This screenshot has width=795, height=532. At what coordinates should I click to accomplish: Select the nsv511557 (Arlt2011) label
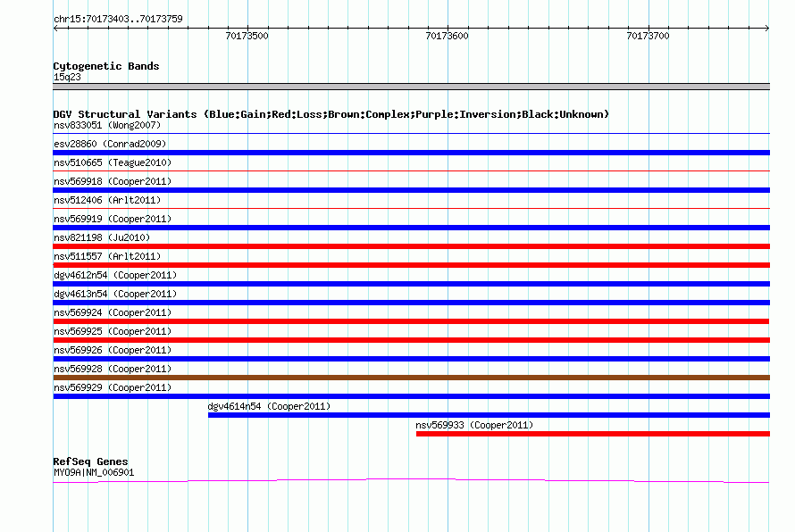pyautogui.click(x=107, y=256)
